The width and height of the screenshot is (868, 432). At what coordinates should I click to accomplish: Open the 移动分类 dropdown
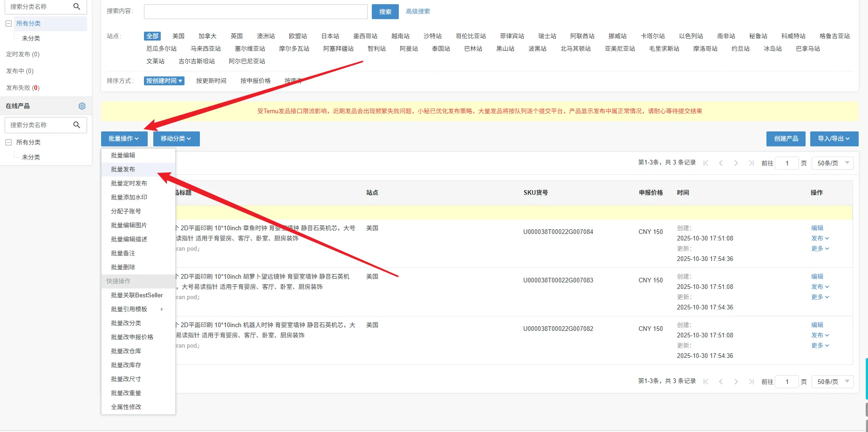176,138
